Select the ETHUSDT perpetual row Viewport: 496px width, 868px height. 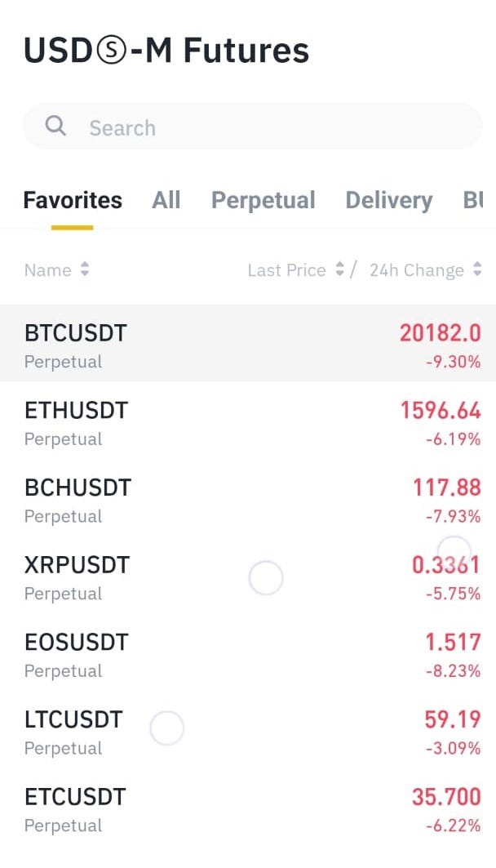(x=245, y=421)
